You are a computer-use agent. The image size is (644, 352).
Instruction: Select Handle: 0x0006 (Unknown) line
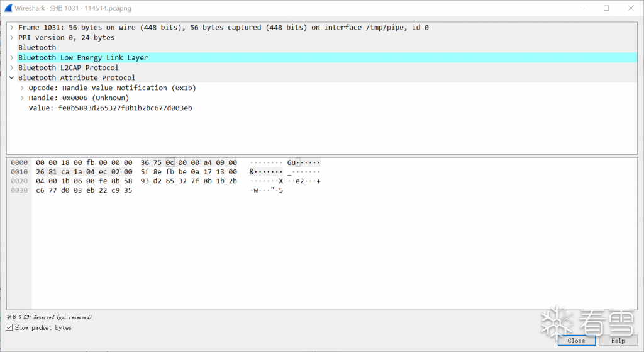point(79,98)
